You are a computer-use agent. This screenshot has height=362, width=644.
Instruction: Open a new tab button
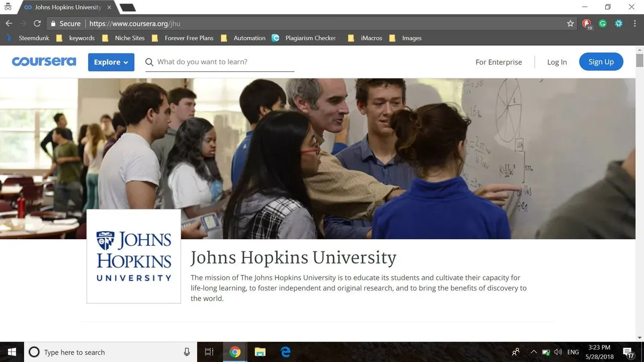click(128, 8)
